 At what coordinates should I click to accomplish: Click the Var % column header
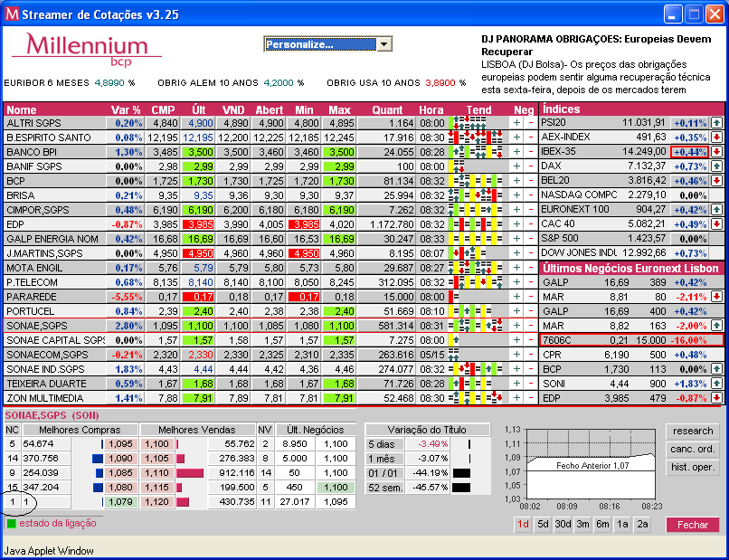[126, 109]
